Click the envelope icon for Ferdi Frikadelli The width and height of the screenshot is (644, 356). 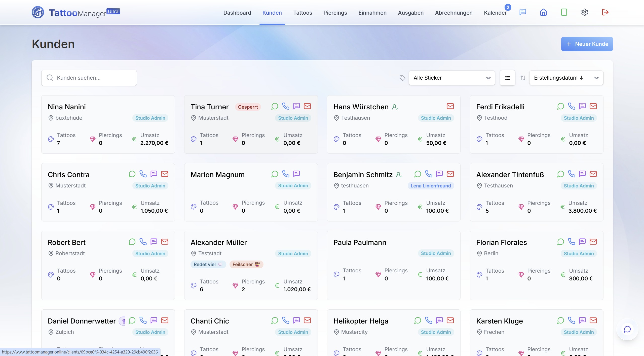593,106
